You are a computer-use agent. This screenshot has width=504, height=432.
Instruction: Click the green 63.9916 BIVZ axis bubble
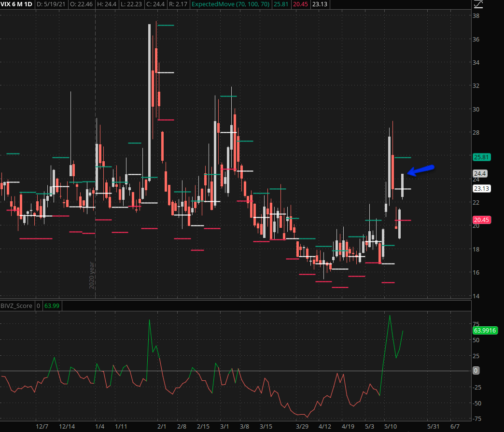pos(484,330)
